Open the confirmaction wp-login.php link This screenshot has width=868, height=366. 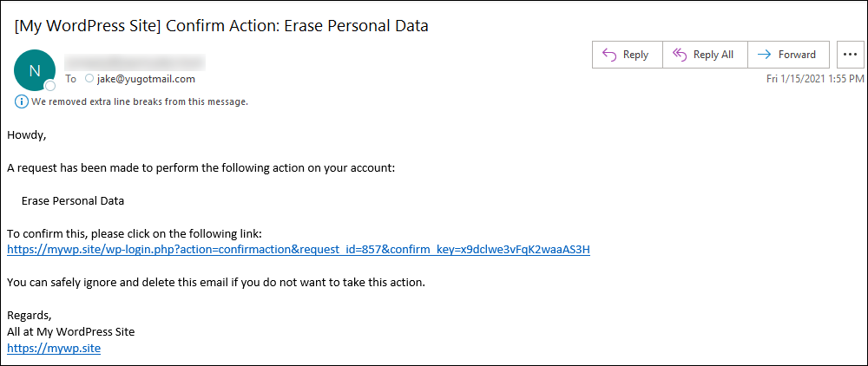[x=299, y=249]
